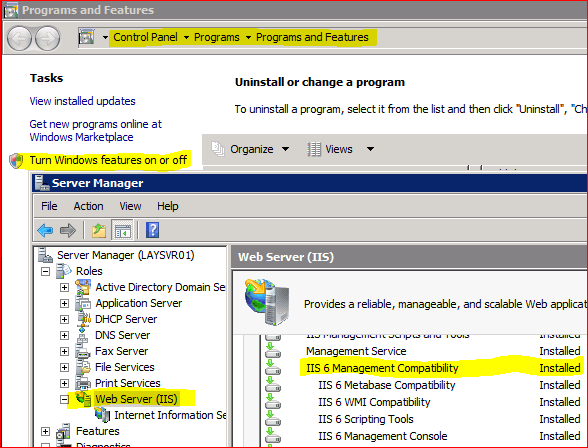The width and height of the screenshot is (588, 448).
Task: Open the Action menu in Server Manager
Action: (x=88, y=206)
